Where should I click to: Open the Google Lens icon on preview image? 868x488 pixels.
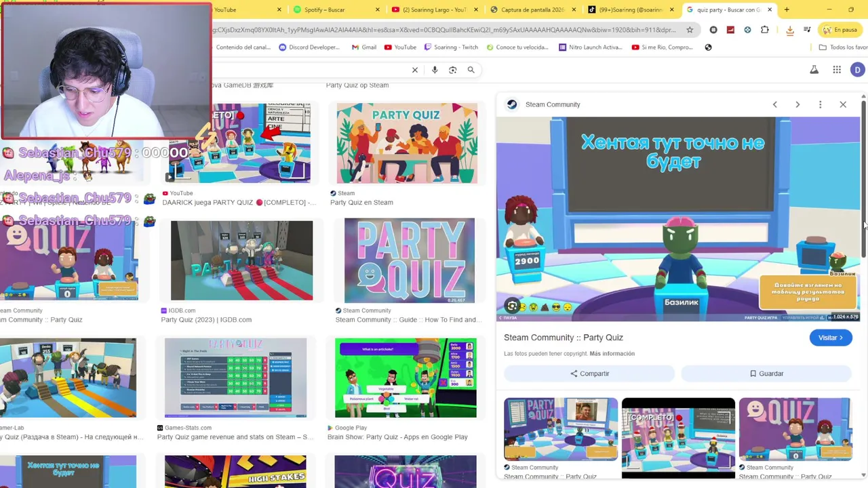click(x=513, y=306)
